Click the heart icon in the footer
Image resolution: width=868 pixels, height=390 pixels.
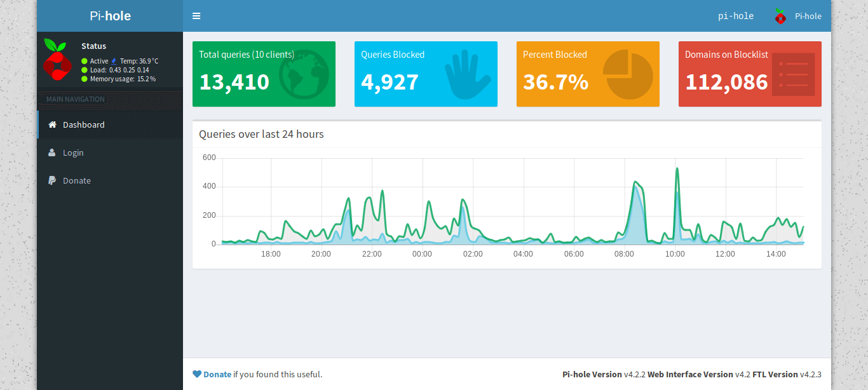click(x=197, y=374)
